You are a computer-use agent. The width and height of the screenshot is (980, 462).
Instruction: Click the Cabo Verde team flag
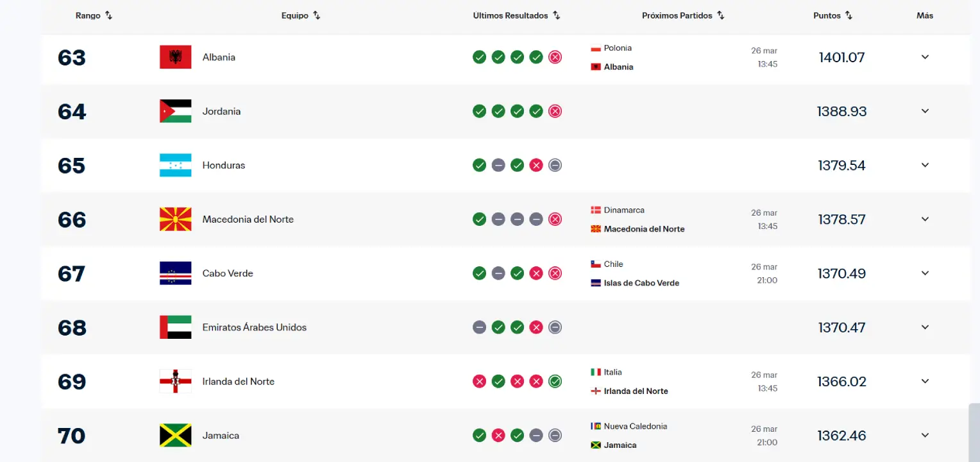tap(176, 273)
